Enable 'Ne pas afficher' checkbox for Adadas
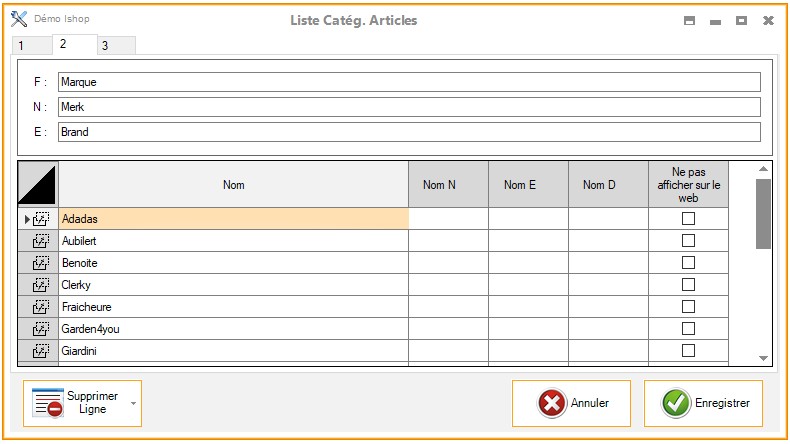The image size is (790, 444). click(688, 219)
